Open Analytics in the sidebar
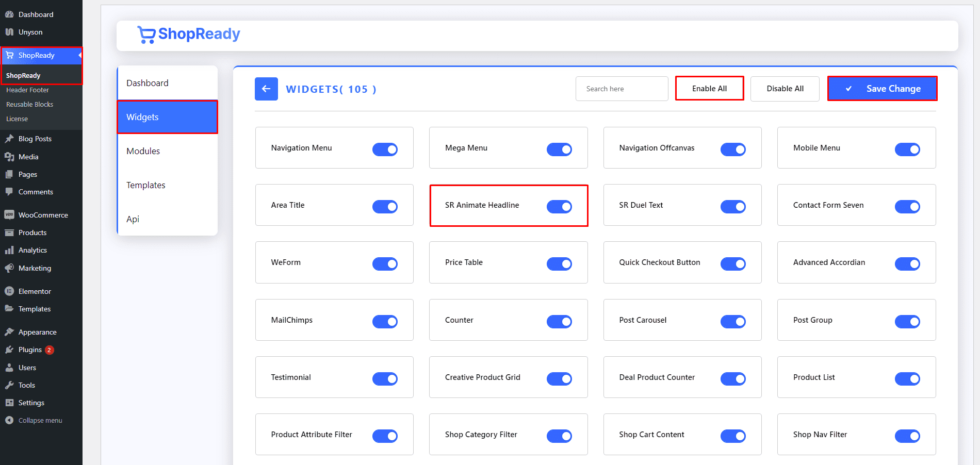This screenshot has width=980, height=465. pos(32,250)
